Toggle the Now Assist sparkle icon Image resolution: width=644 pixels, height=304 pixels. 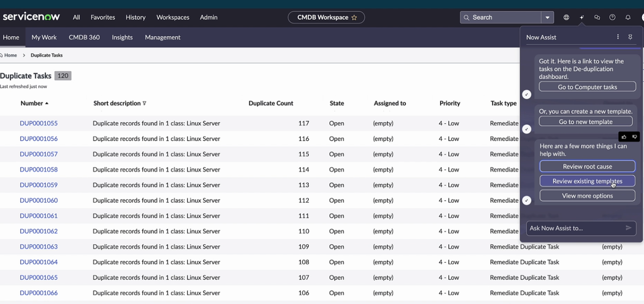tap(582, 17)
